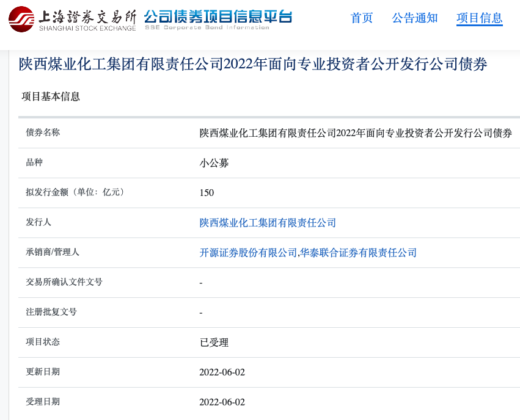Click the 更新日期 row label
The height and width of the screenshot is (420, 520).
[43, 372]
